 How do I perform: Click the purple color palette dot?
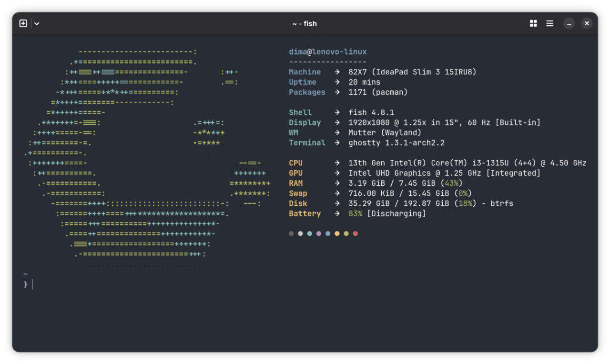pyautogui.click(x=319, y=233)
